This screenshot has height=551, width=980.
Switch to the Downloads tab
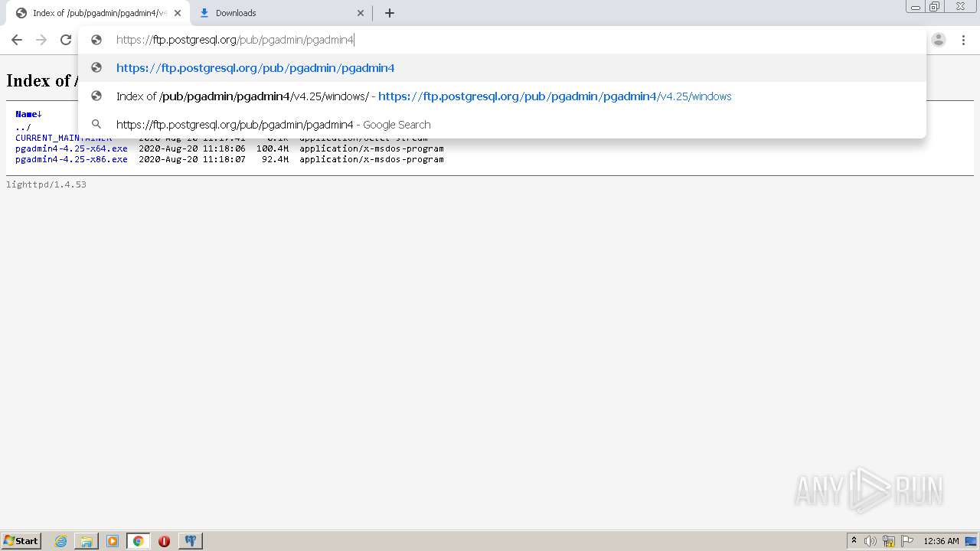[x=279, y=13]
